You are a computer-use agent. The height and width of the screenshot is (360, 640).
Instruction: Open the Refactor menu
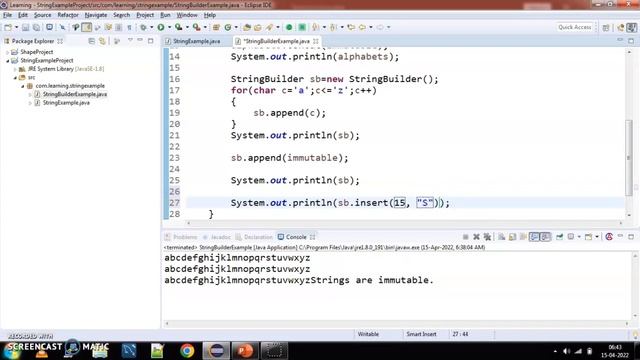[x=68, y=15]
